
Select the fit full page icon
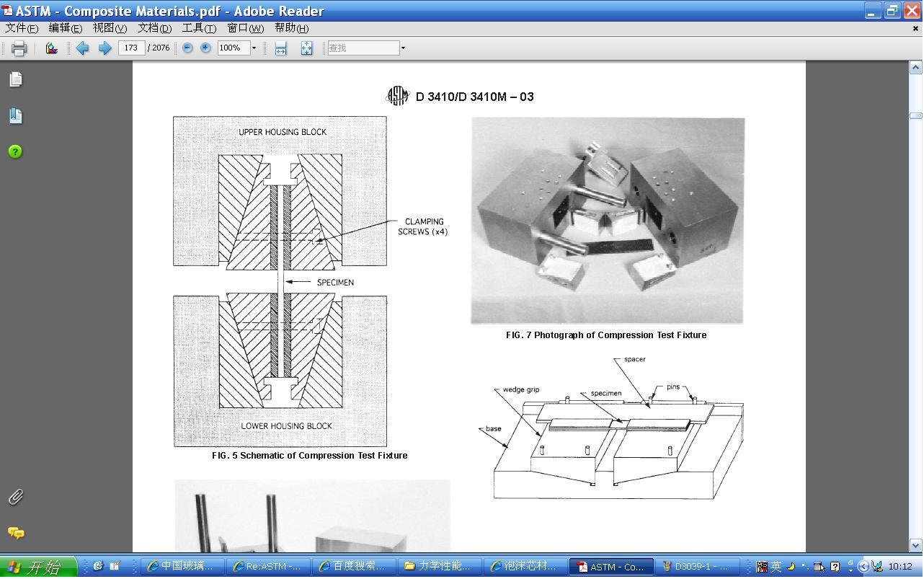pos(306,48)
